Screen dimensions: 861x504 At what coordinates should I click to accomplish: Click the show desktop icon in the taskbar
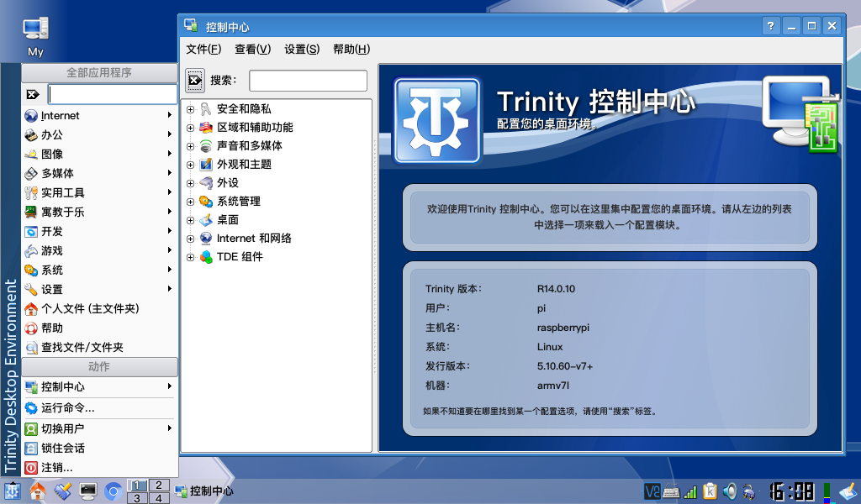coord(62,491)
